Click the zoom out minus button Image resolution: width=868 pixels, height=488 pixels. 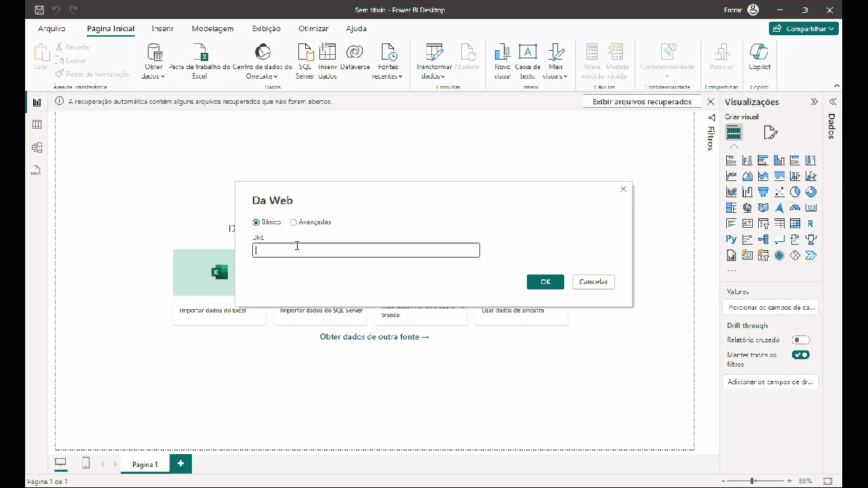(x=724, y=481)
